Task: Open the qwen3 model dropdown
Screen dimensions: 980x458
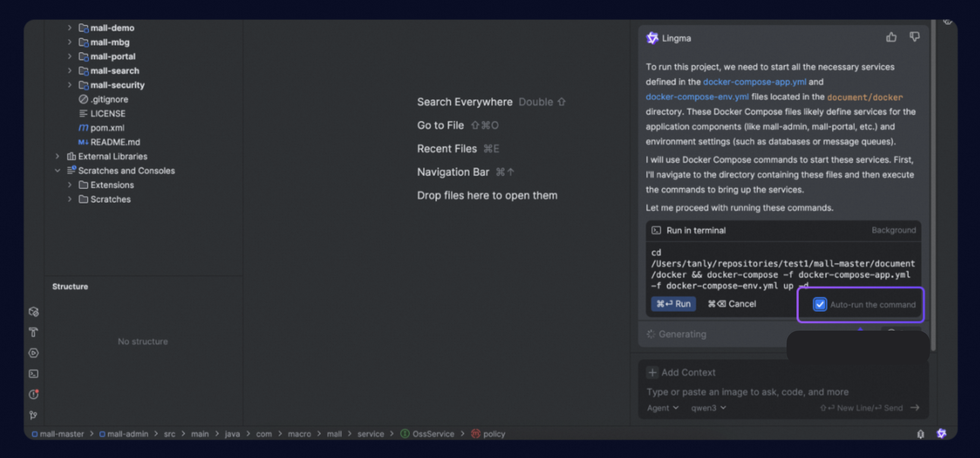Action: [708, 408]
